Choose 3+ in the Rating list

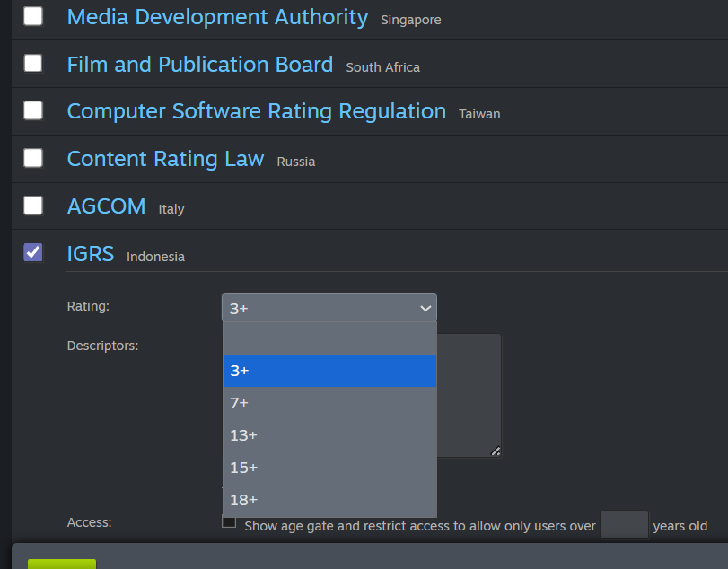(329, 371)
